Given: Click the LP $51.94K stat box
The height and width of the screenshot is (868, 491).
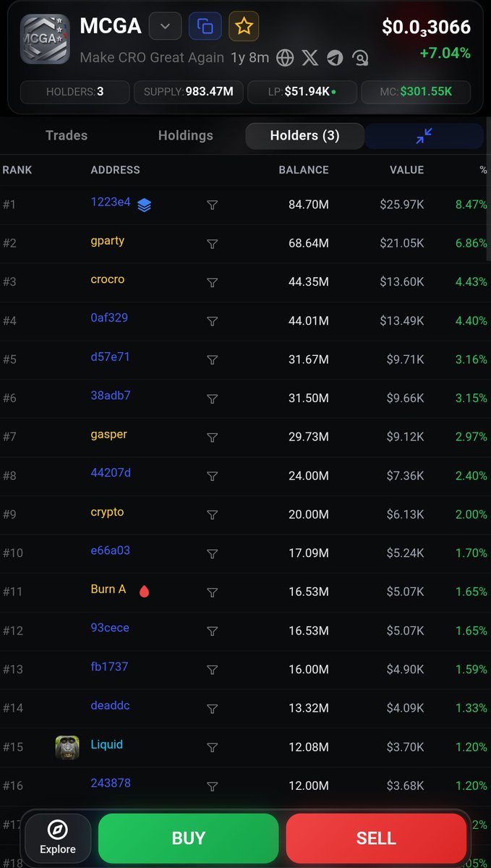Looking at the screenshot, I should (302, 92).
